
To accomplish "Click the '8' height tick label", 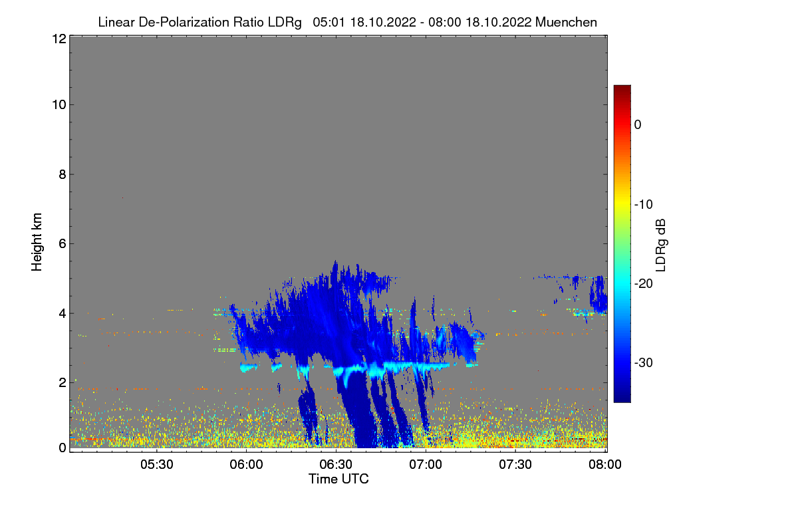I will pos(61,174).
